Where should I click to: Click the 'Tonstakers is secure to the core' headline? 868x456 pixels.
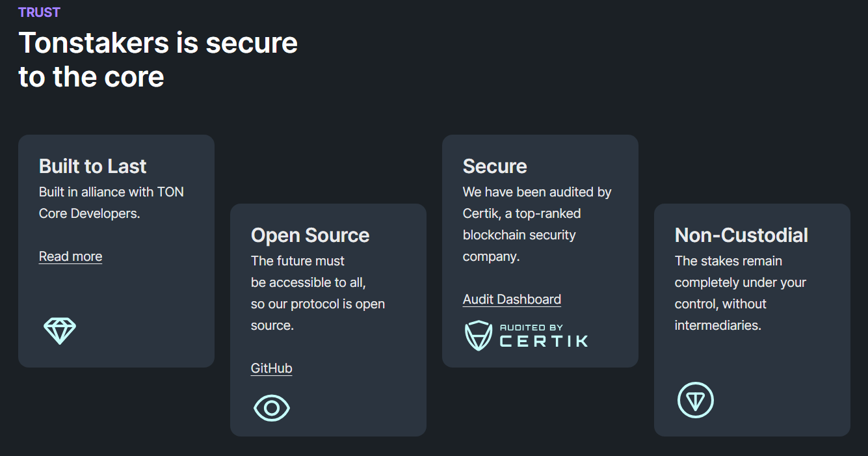(158, 60)
